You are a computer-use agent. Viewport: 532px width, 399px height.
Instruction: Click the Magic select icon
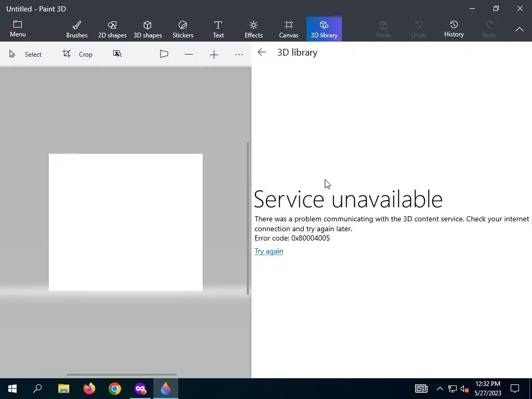[x=117, y=54]
